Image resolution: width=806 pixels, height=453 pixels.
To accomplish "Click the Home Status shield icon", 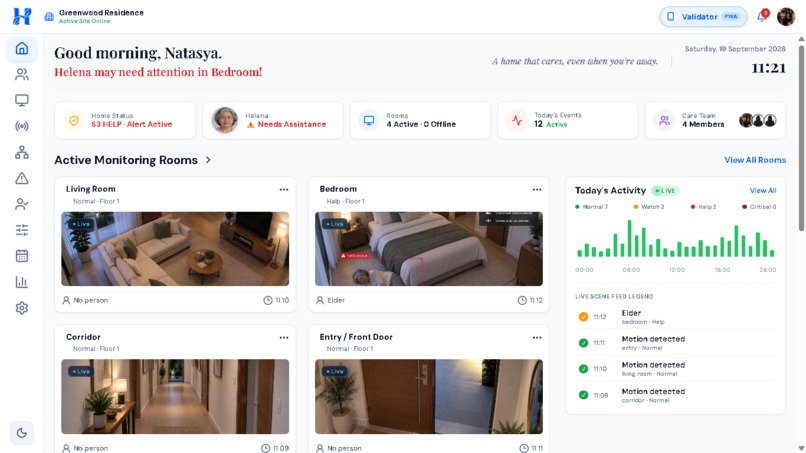I will (74, 120).
